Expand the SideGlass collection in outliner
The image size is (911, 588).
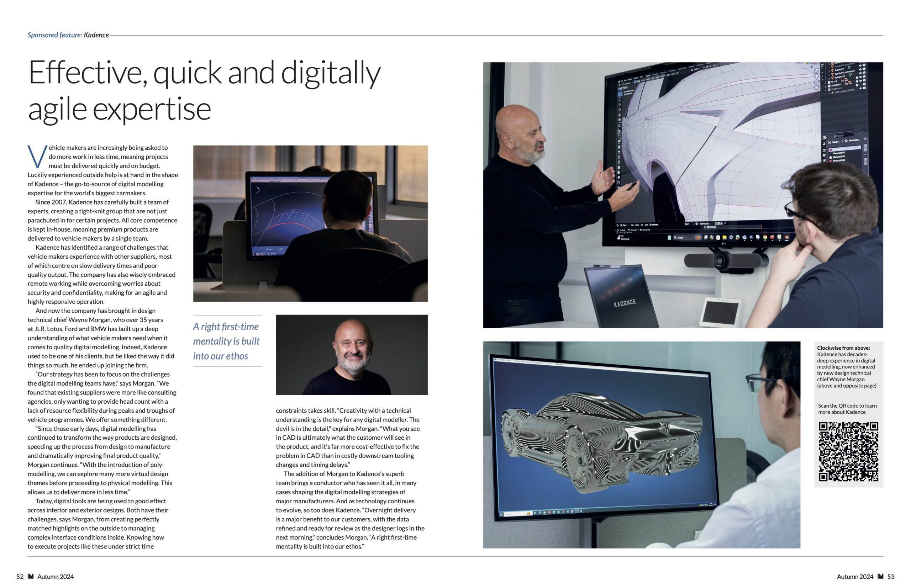tap(826, 87)
